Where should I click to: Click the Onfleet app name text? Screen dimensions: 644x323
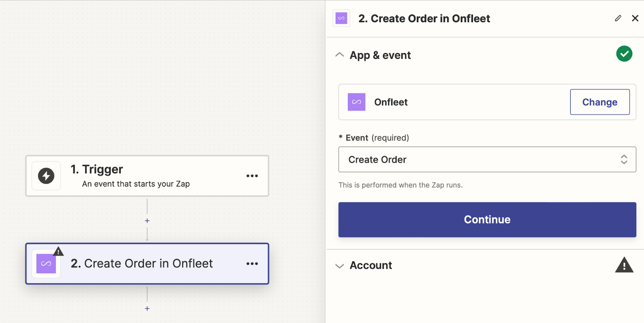click(391, 102)
